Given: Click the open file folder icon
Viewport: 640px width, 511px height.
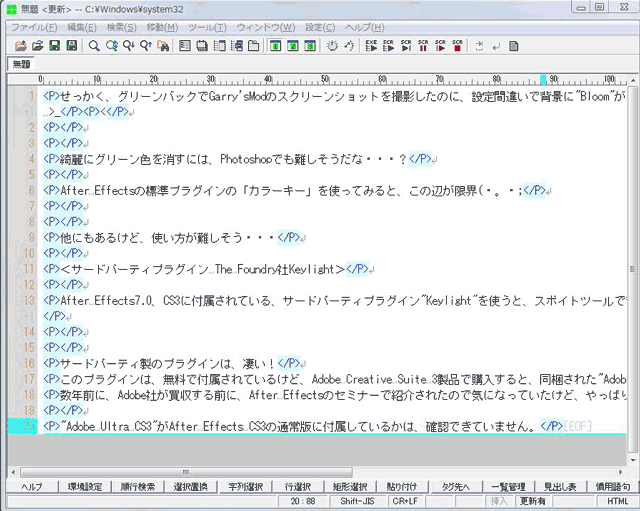Looking at the screenshot, I should (x=37, y=46).
